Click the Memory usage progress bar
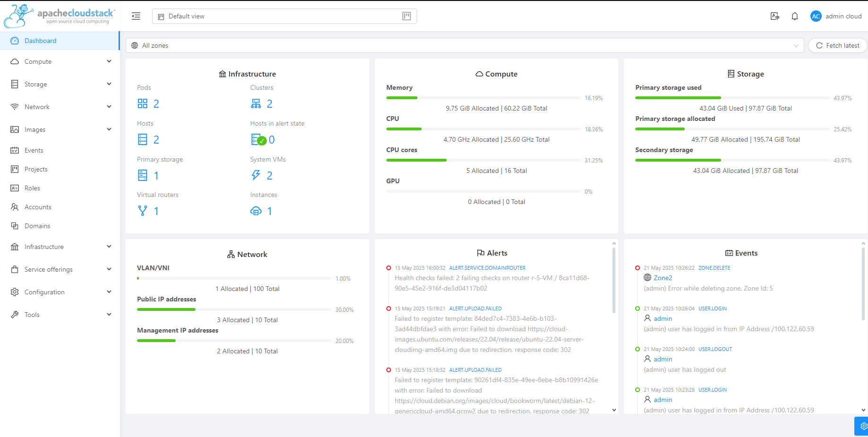This screenshot has height=437, width=868. point(483,98)
